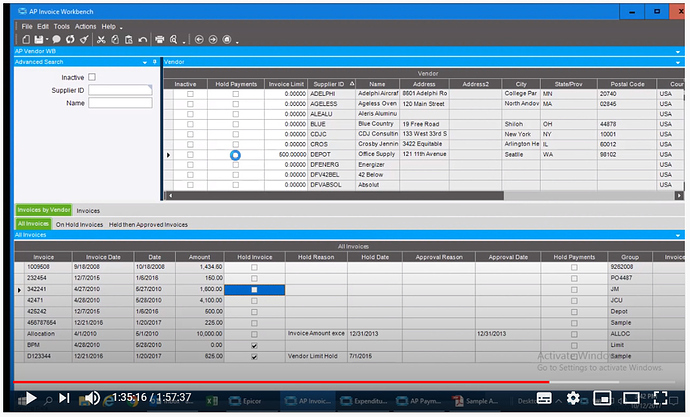Expand the Vendor panel dropdown arrow

tap(680, 62)
